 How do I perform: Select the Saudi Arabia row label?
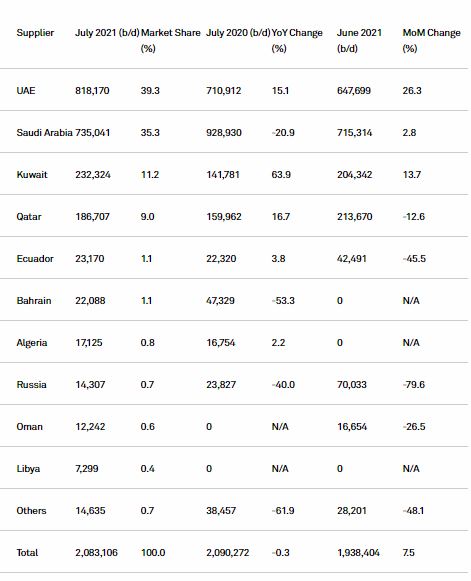pyautogui.click(x=44, y=133)
